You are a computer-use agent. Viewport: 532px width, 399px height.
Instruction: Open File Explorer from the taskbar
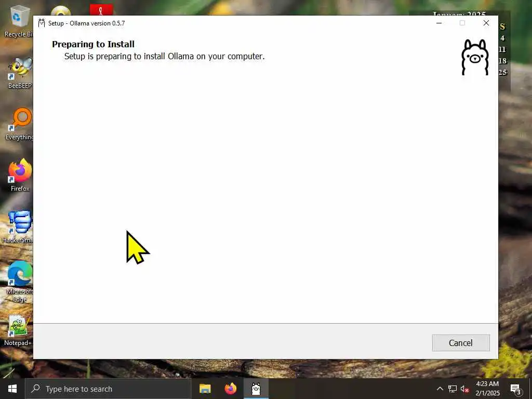point(205,389)
